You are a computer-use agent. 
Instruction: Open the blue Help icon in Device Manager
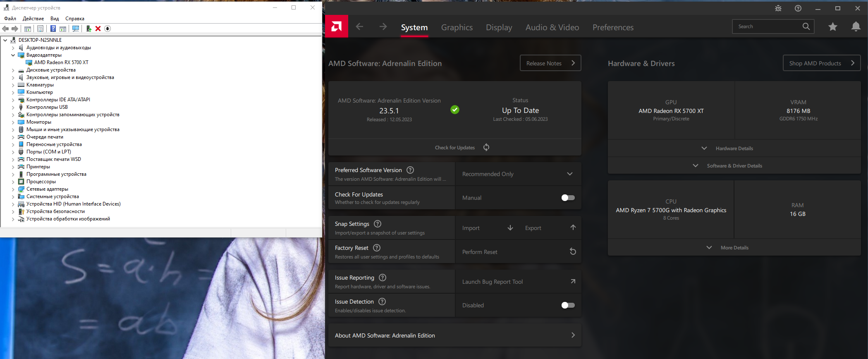pos(53,29)
